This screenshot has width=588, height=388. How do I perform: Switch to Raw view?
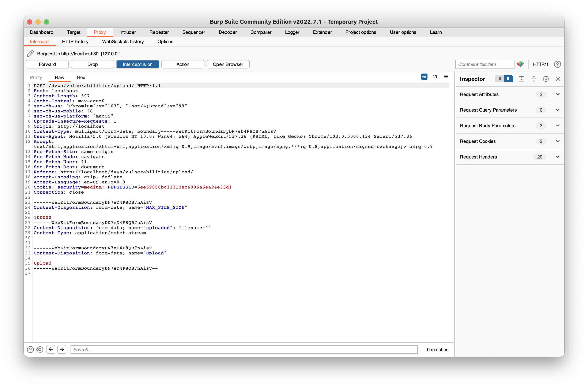60,77
